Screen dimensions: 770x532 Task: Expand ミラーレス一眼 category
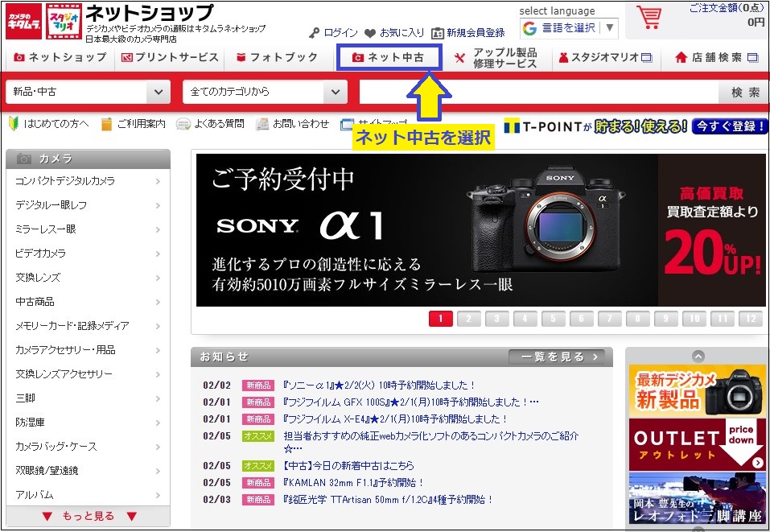[x=88, y=229]
